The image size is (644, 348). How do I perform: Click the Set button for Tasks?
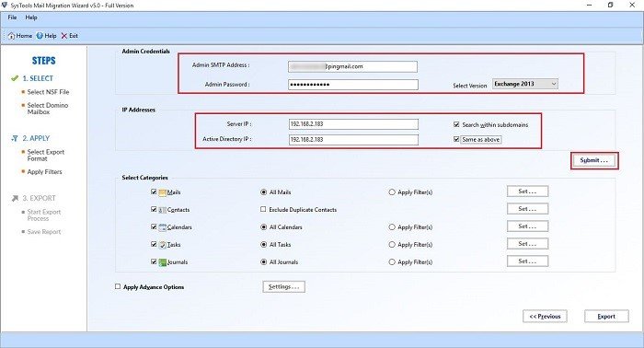point(527,244)
